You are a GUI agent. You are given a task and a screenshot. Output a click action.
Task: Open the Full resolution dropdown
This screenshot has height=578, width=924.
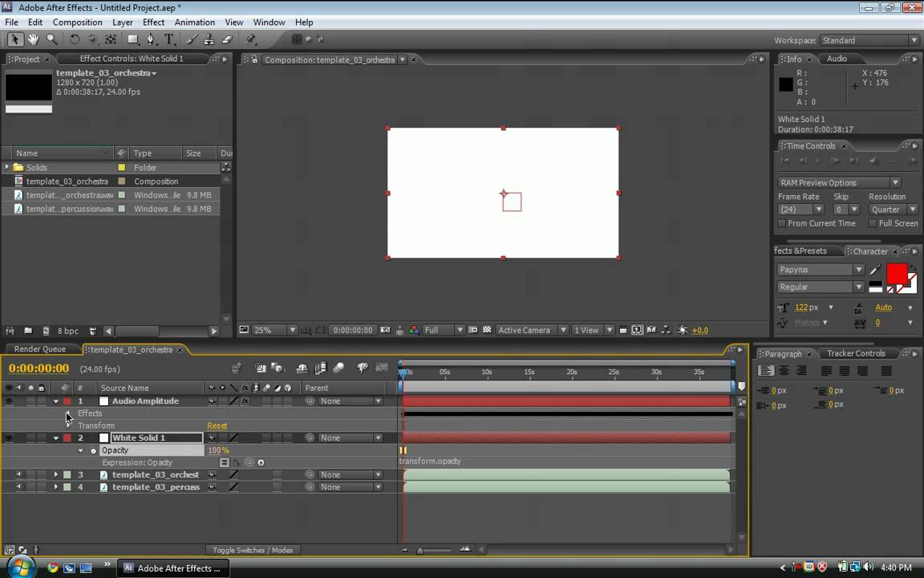click(443, 330)
